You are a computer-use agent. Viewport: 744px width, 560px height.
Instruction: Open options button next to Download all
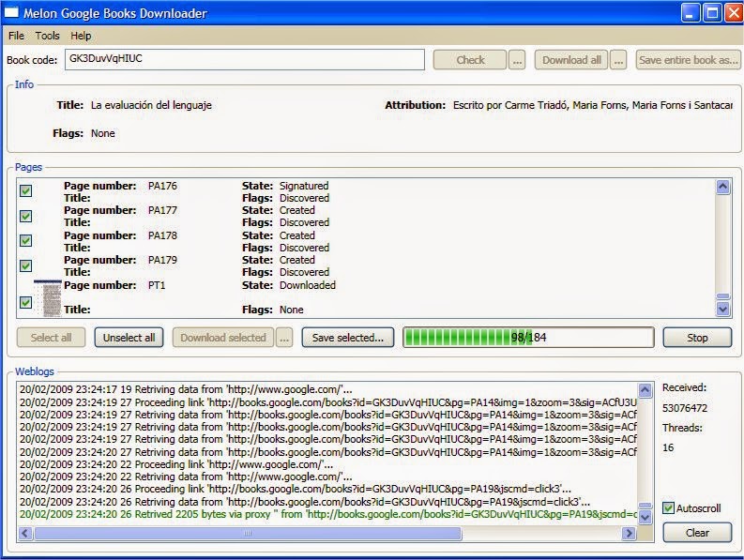click(618, 60)
